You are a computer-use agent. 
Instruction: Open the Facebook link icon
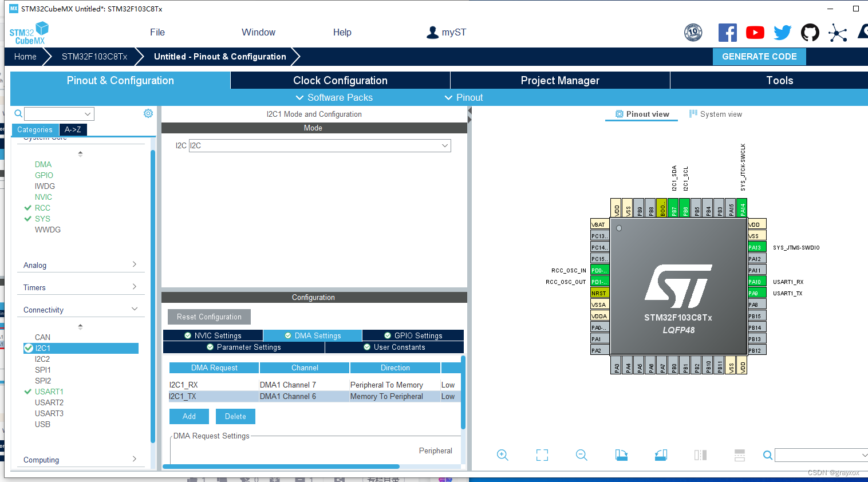point(728,33)
